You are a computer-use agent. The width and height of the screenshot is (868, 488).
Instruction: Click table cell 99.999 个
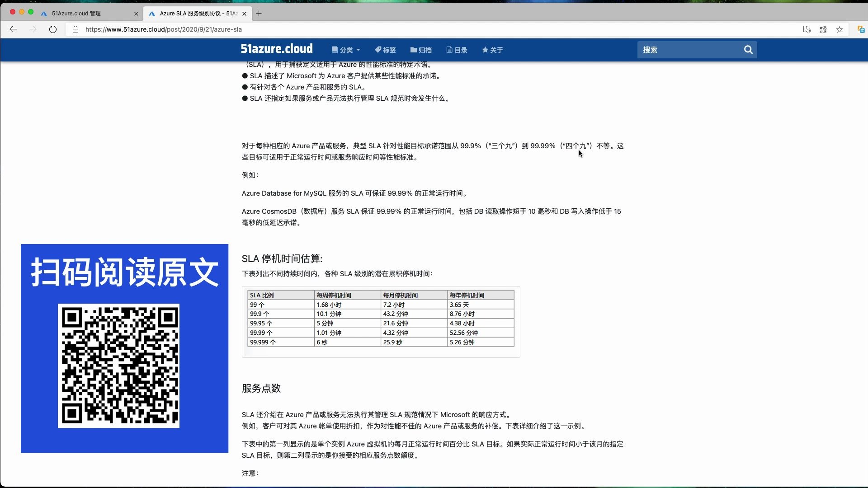pyautogui.click(x=281, y=342)
